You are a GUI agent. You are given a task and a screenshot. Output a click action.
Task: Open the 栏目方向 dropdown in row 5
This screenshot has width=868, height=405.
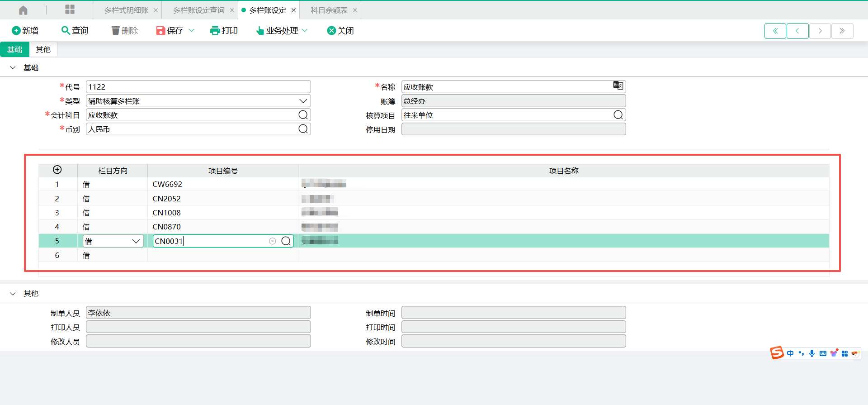136,241
